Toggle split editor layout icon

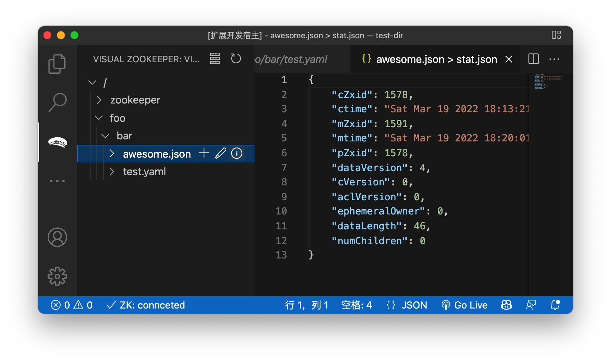(533, 59)
